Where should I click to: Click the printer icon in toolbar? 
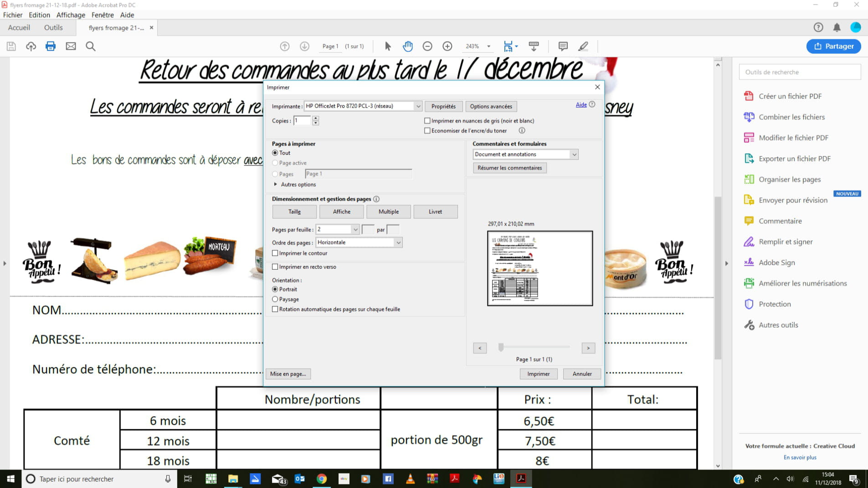pos(51,46)
